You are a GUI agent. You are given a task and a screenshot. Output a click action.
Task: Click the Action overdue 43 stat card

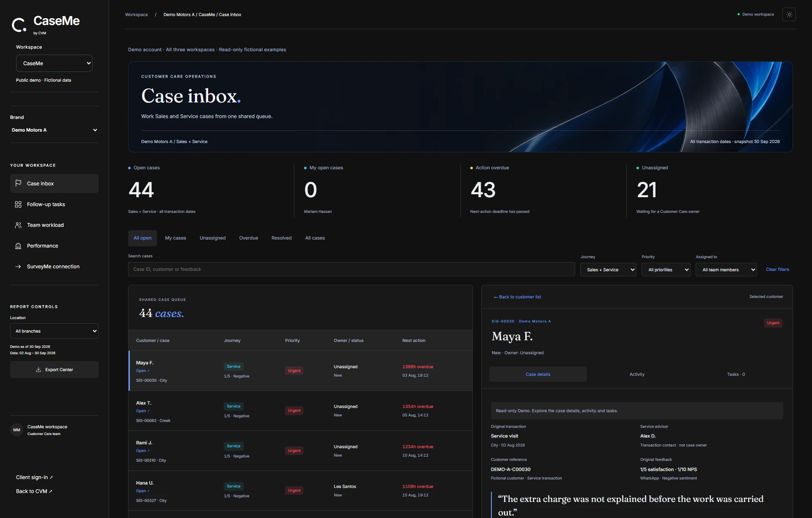(543, 190)
